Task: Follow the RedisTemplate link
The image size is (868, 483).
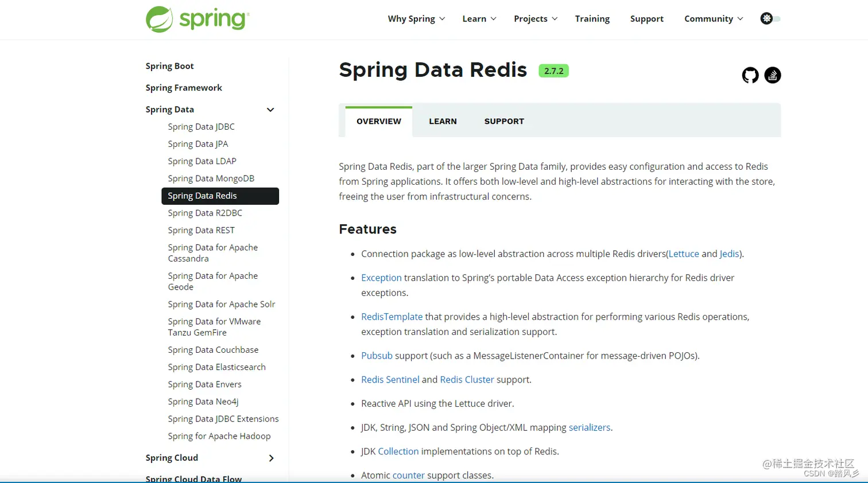Action: 392,317
